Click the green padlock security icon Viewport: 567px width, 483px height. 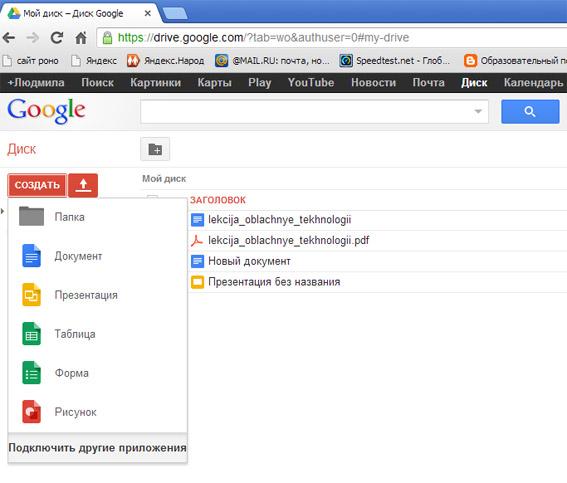pyautogui.click(x=107, y=38)
